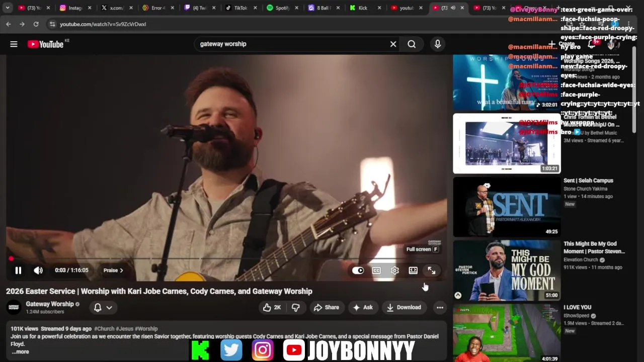644x362 pixels.
Task: Open more actions three-dot menu
Action: (440, 307)
